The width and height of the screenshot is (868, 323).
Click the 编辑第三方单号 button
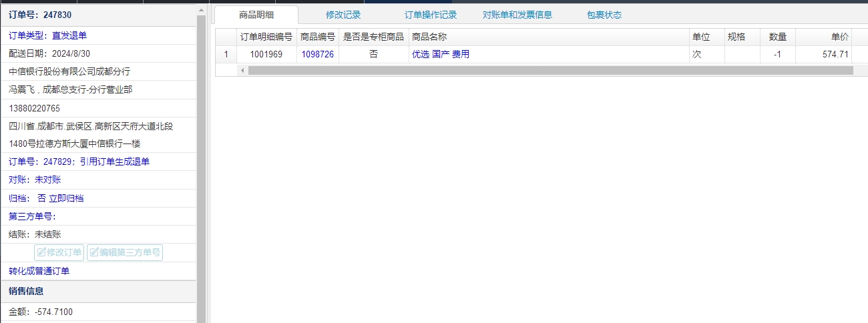[125, 252]
